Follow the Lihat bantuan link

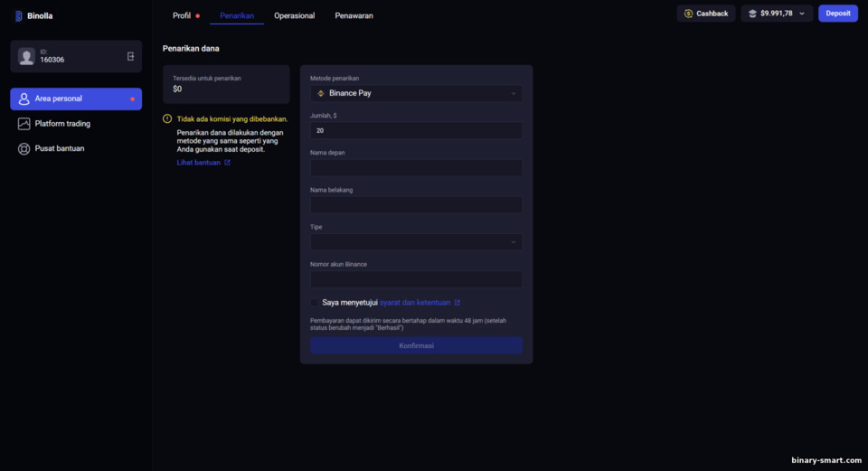click(x=198, y=163)
